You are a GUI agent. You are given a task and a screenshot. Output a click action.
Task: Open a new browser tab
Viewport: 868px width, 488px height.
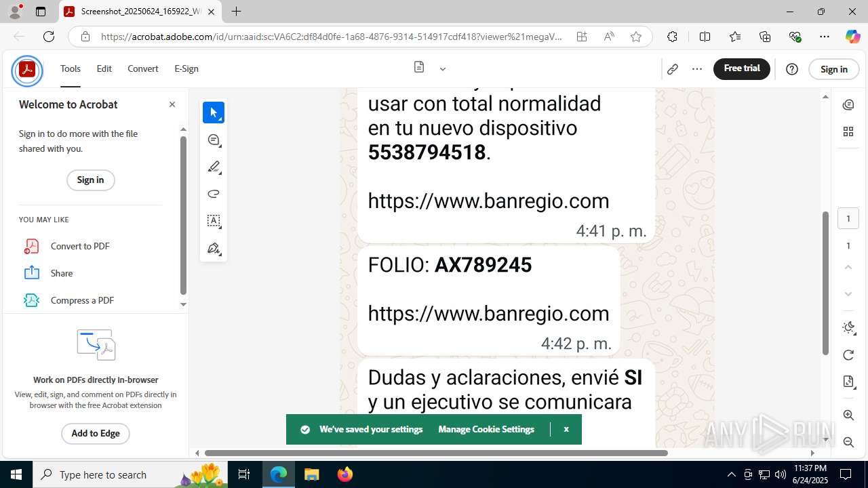(236, 12)
